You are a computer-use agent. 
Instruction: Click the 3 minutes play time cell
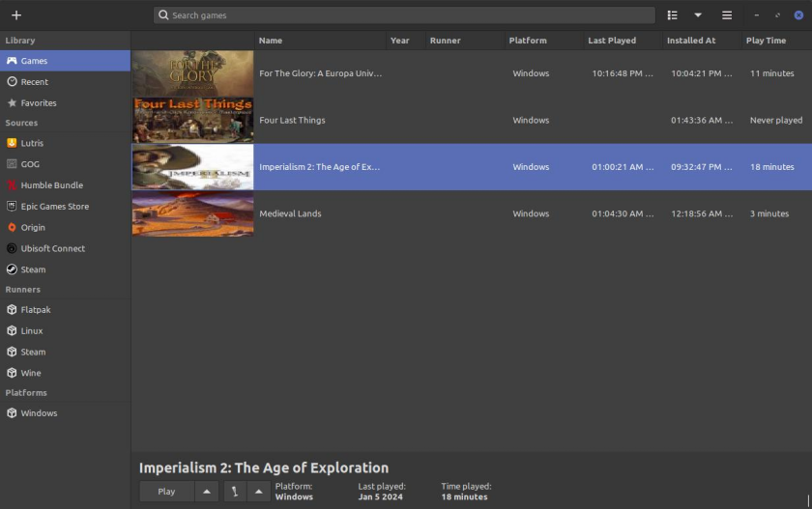pos(769,213)
